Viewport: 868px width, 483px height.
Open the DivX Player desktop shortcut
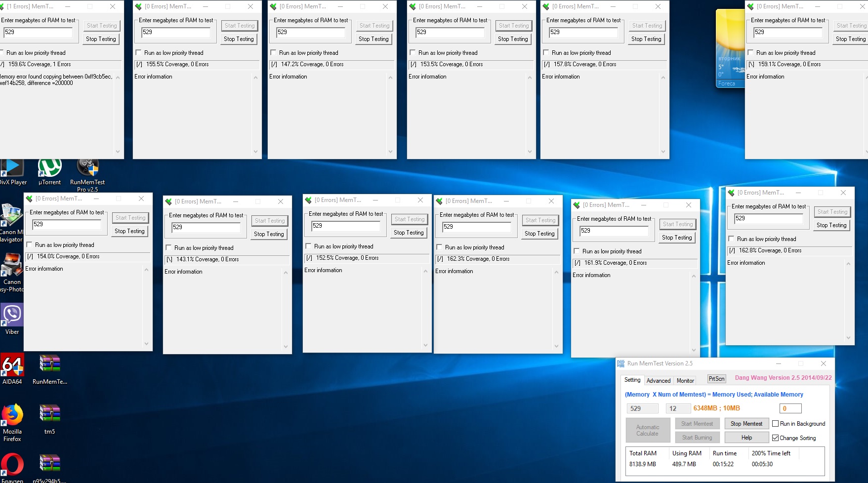pyautogui.click(x=12, y=171)
